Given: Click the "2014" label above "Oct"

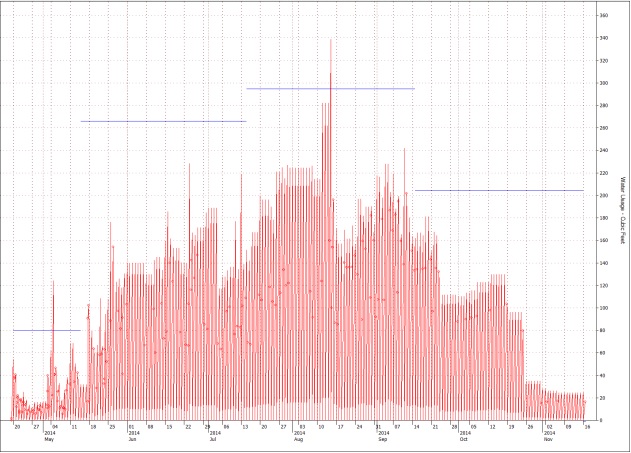Looking at the screenshot, I should (x=465, y=433).
